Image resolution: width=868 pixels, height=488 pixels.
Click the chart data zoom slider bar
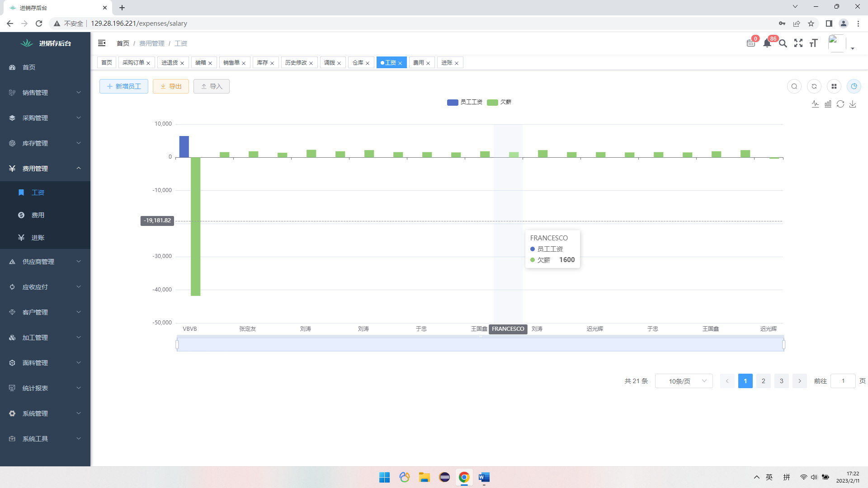(480, 345)
